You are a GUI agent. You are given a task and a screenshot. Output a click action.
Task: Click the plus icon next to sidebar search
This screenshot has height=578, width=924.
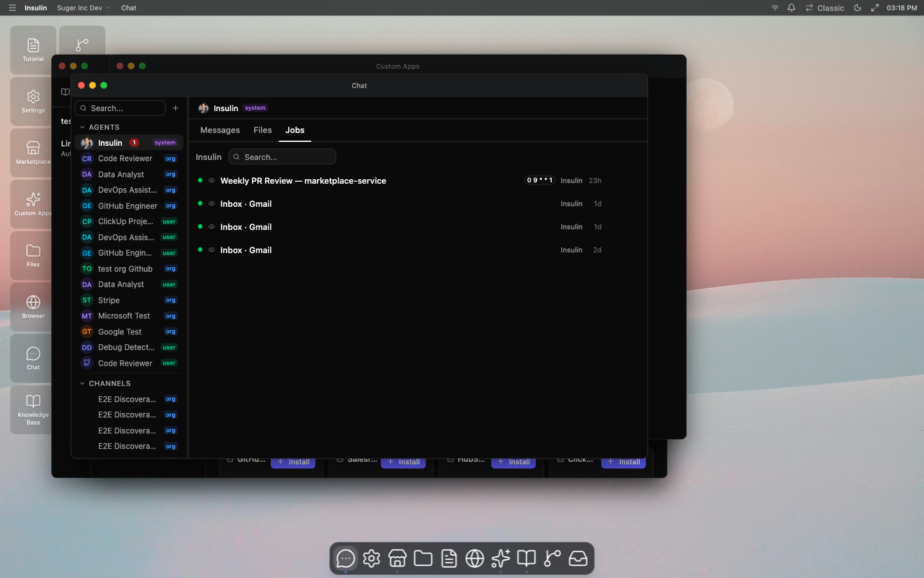[176, 108]
